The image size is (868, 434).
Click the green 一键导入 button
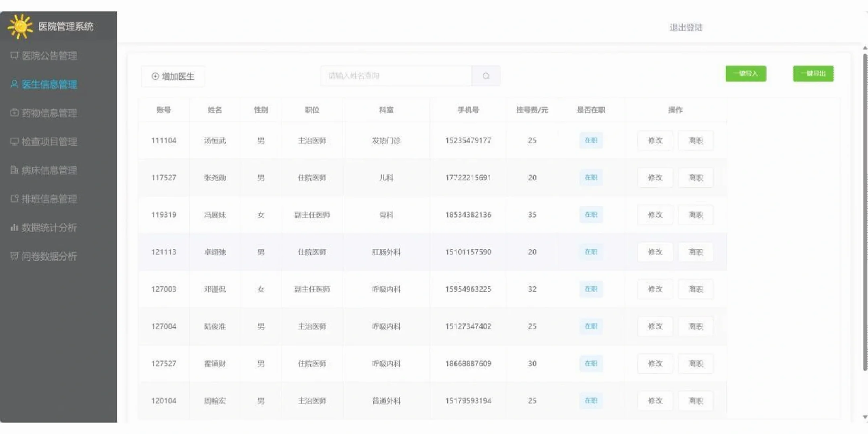pyautogui.click(x=745, y=74)
